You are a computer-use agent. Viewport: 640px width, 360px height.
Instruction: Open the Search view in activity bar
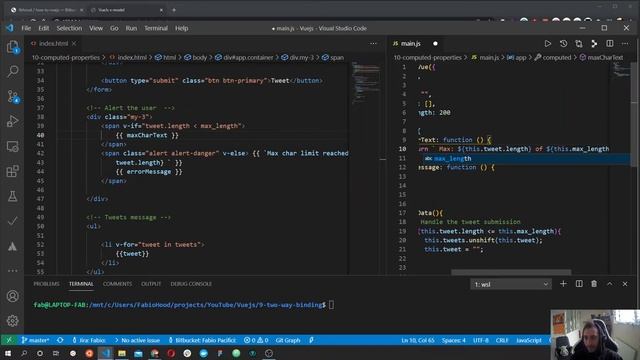13,71
